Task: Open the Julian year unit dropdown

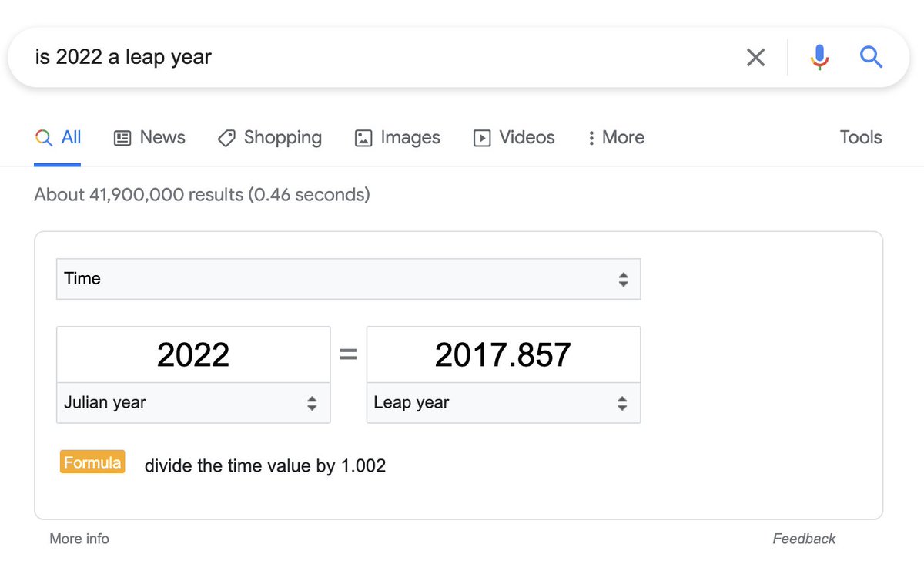Action: [193, 403]
